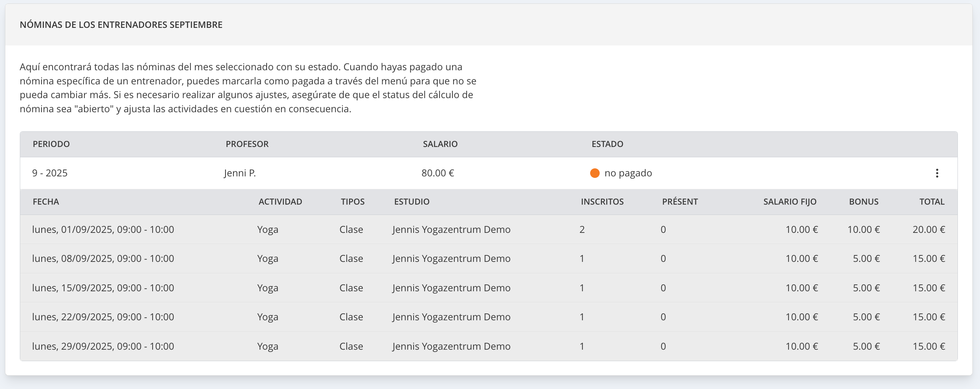Select the lunes 01/09/2025 class row

click(103, 229)
